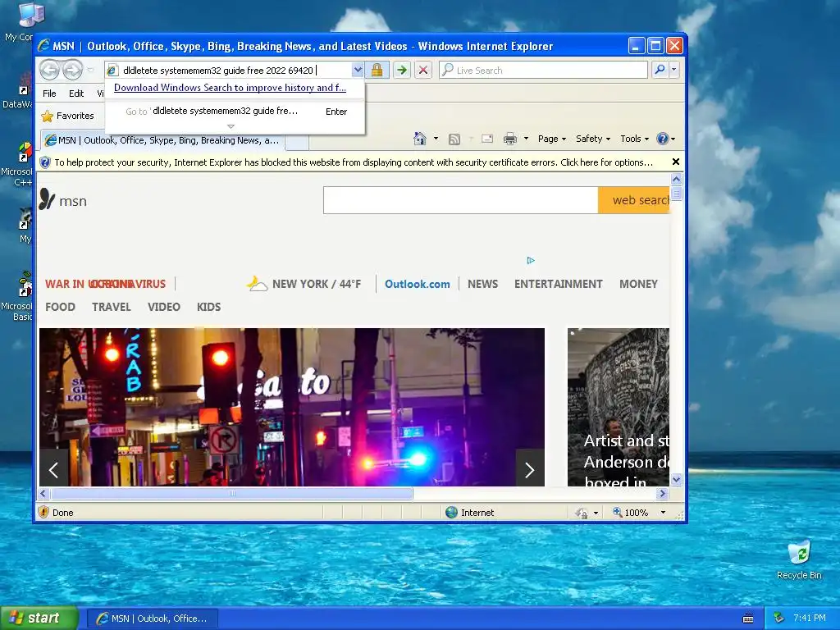The width and height of the screenshot is (840, 630).
Task: Click the information bar shield icon
Action: (x=45, y=162)
